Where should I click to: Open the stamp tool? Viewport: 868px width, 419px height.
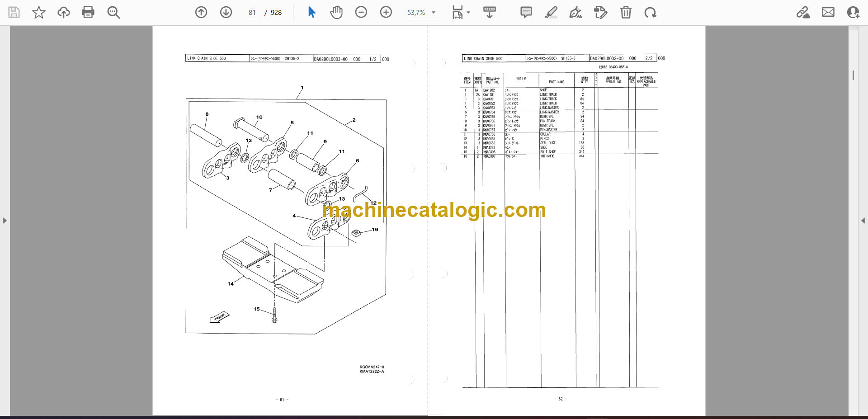601,12
